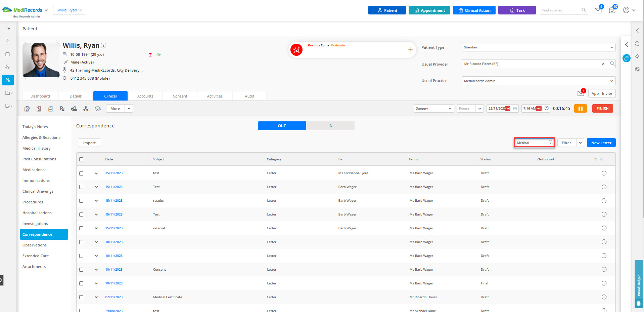Switch to the Audit tab

pos(249,96)
